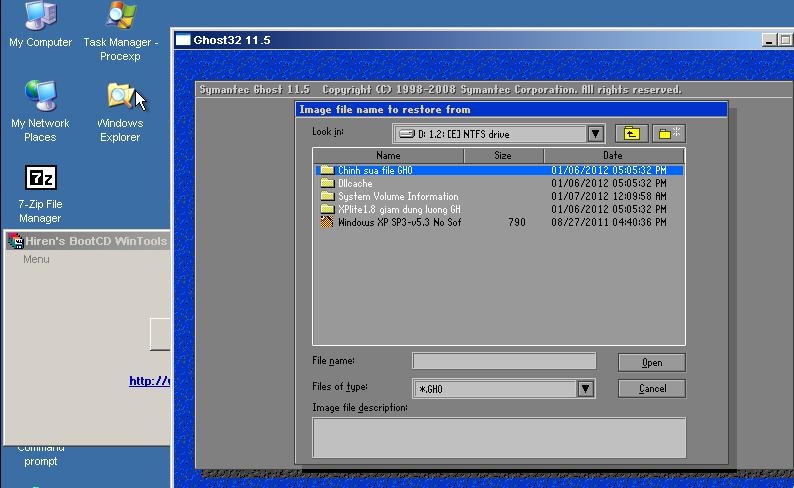Click the Windows XP SP3 GHO file icon
This screenshot has height=488, width=794.
[327, 222]
